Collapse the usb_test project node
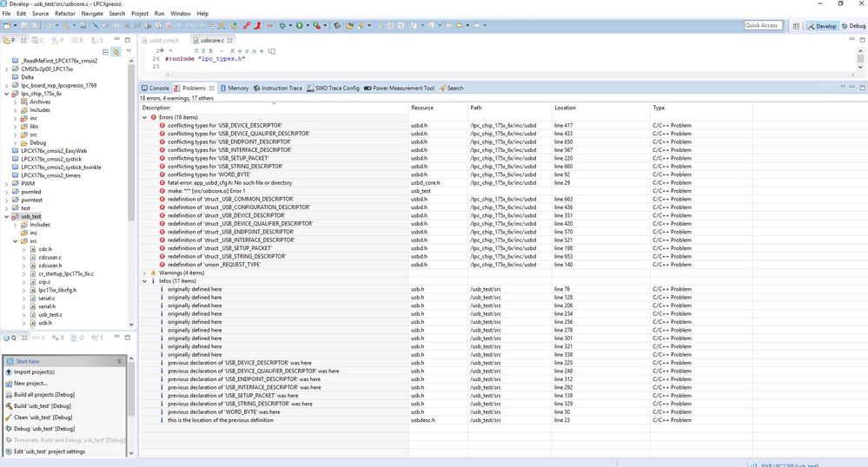The height and width of the screenshot is (467, 868). click(x=7, y=217)
